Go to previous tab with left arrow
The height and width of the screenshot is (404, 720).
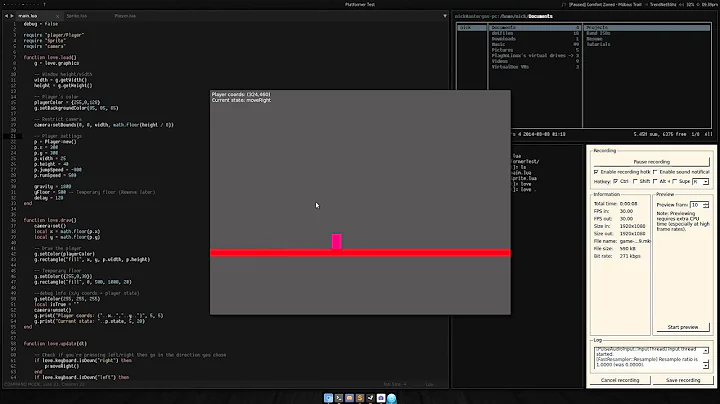tap(6, 16)
